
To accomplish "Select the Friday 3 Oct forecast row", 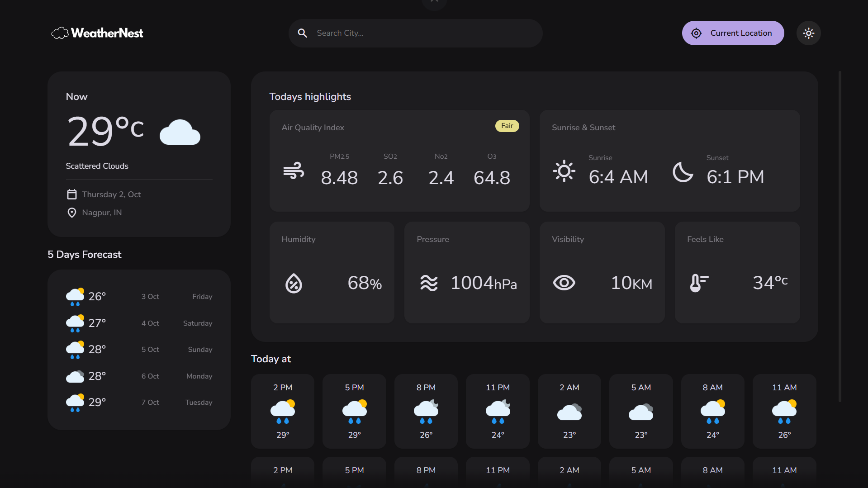I will coord(139,297).
